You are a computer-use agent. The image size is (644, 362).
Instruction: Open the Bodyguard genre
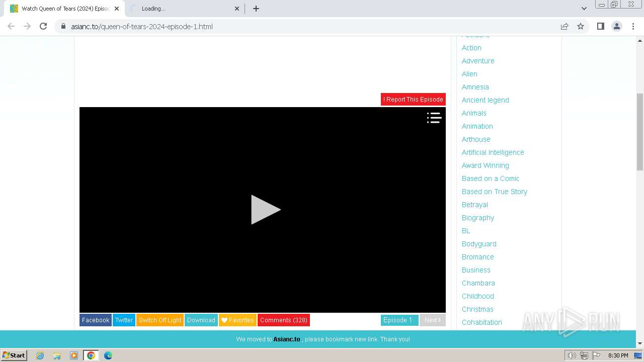click(x=479, y=244)
